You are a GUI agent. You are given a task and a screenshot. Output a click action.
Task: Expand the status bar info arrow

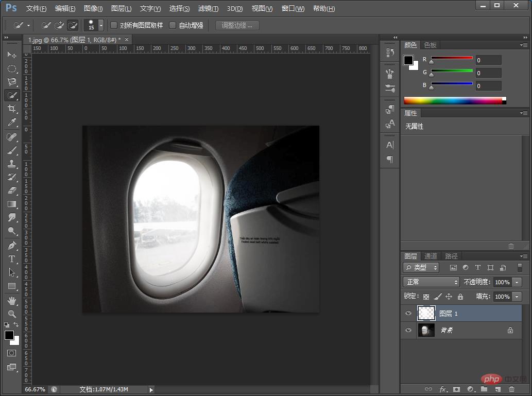tap(151, 389)
